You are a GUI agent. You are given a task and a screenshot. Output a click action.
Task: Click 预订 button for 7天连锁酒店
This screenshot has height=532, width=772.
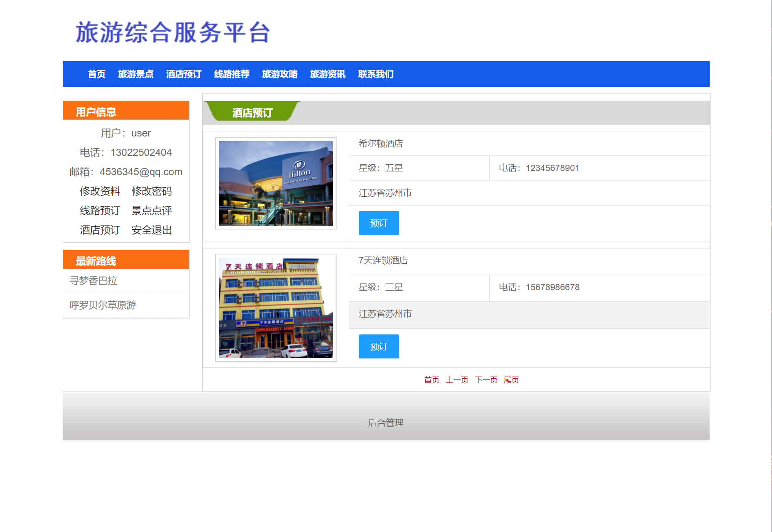pos(378,346)
